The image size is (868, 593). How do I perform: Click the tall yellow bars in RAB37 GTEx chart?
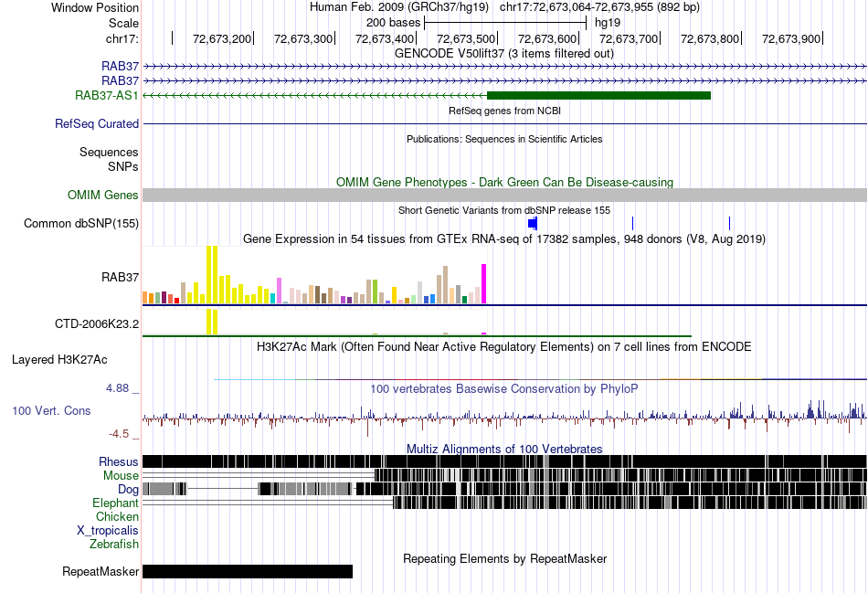tap(212, 275)
